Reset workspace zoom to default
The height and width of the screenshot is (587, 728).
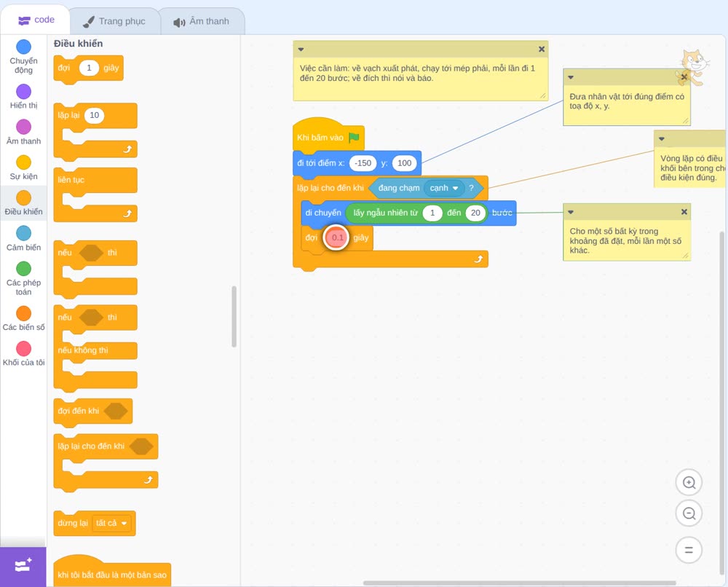[x=689, y=550]
